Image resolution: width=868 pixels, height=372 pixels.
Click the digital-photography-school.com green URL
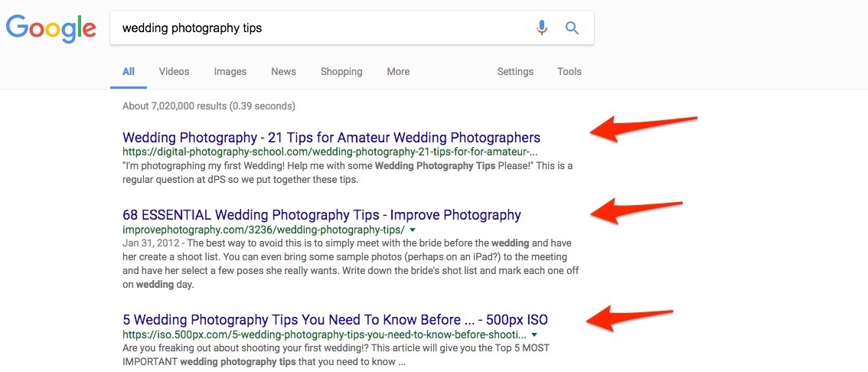[x=330, y=151]
